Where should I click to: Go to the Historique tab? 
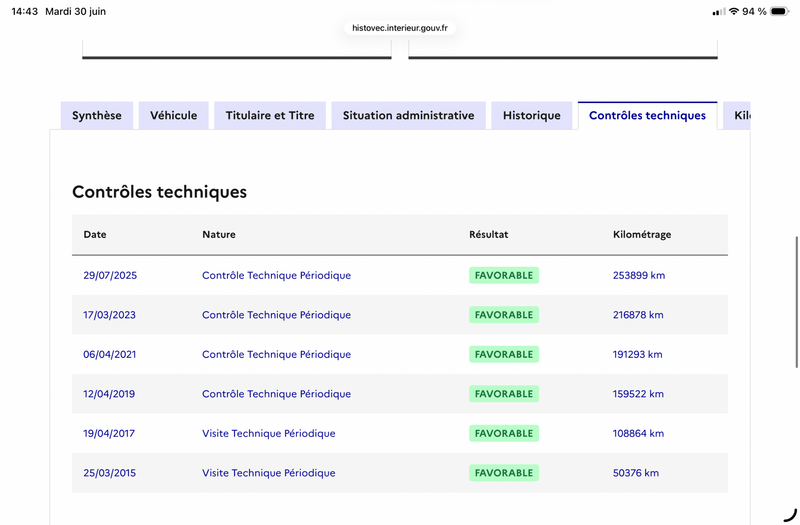[532, 115]
